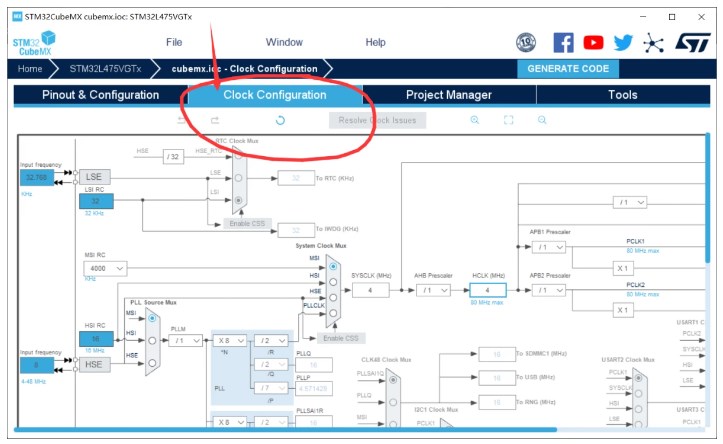723x444 pixels.
Task: Redo the clock configuration change
Action: 215,120
